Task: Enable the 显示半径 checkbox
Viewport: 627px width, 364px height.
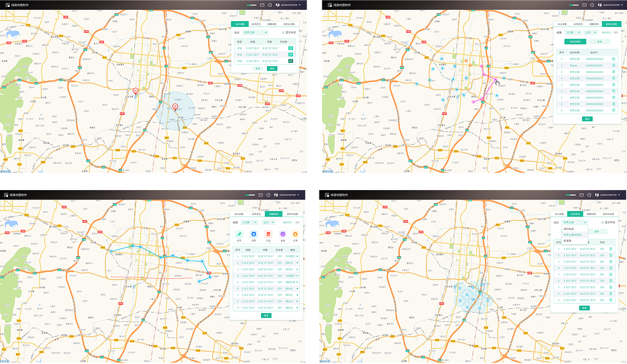Action: pos(283,32)
